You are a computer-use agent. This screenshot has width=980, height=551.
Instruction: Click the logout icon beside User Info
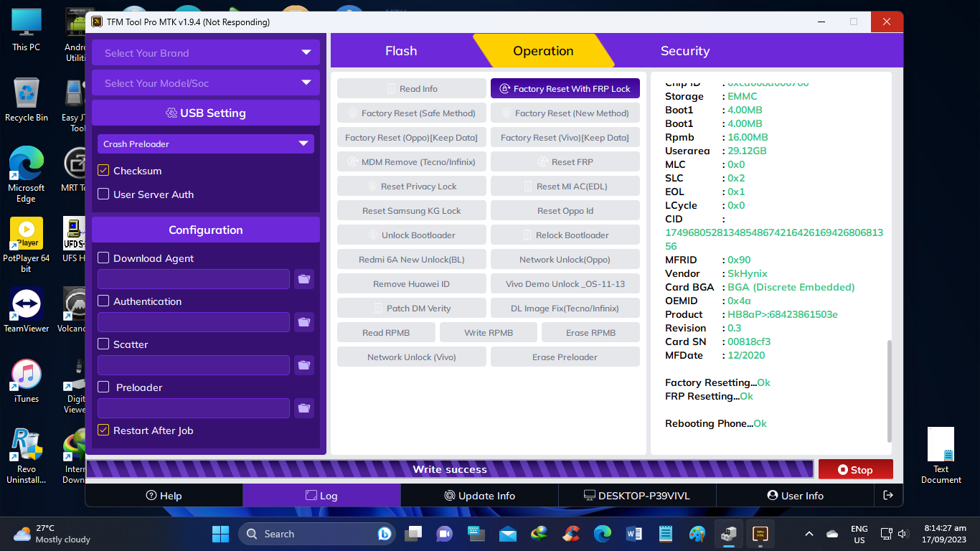[x=888, y=495]
